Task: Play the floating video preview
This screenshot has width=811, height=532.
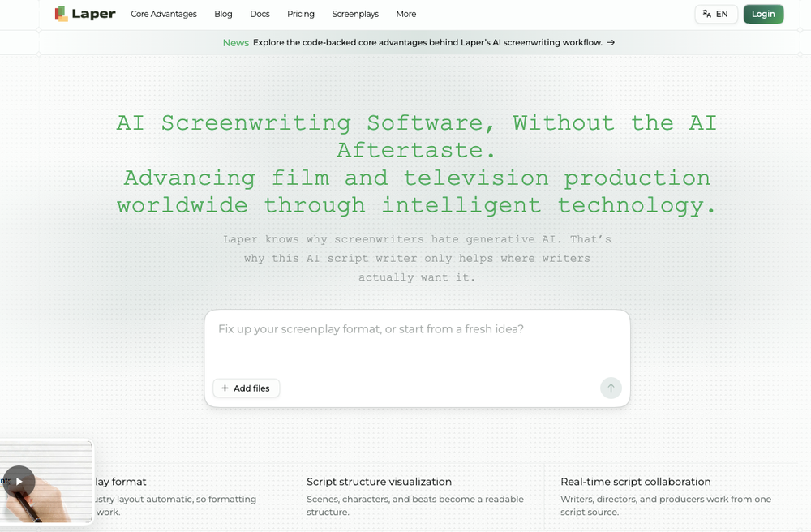Action: tap(19, 482)
